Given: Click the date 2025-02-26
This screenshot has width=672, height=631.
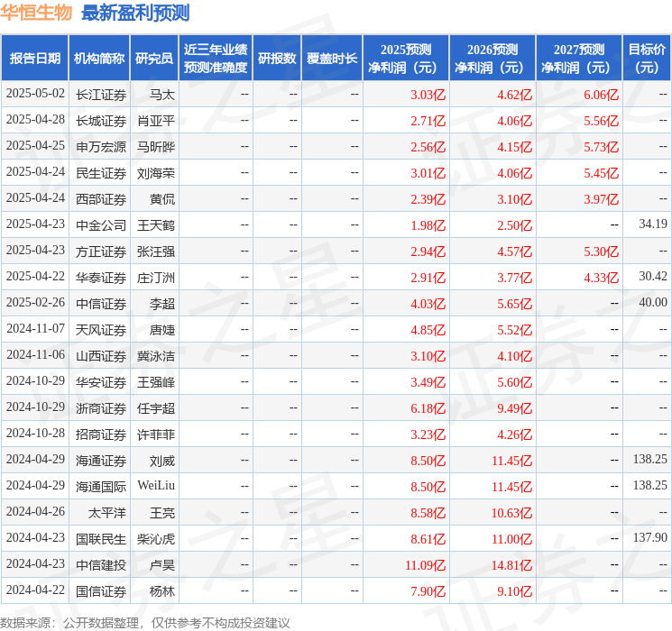Looking at the screenshot, I should tap(35, 303).
